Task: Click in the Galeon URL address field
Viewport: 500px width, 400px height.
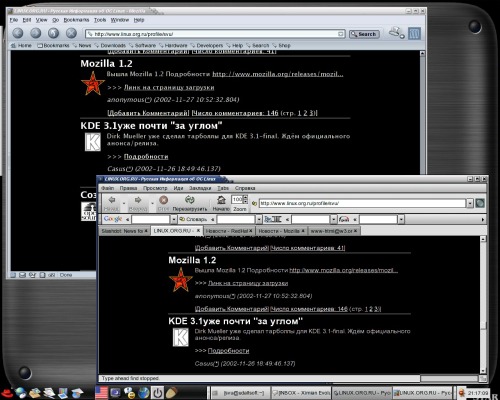Action: [362, 203]
